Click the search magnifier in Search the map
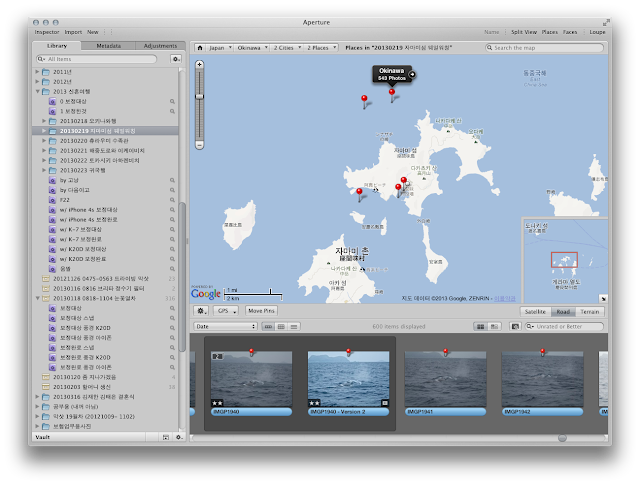The width and height of the screenshot is (640, 485). (x=489, y=48)
